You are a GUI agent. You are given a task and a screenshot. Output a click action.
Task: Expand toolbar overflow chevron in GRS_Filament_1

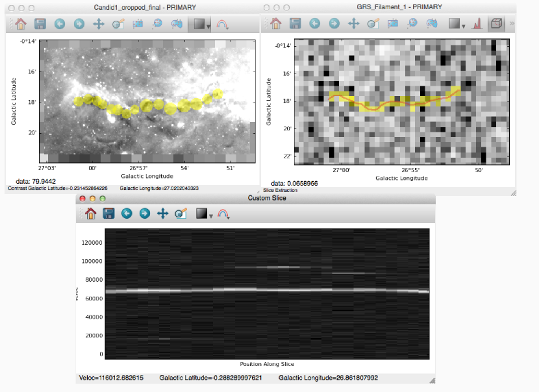[x=512, y=24]
